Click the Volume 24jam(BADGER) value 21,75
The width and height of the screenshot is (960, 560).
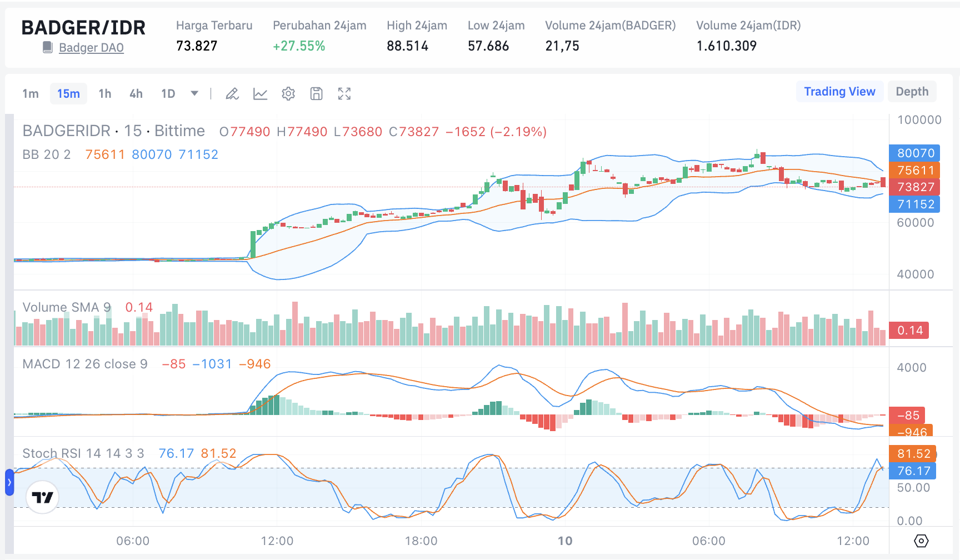[562, 46]
